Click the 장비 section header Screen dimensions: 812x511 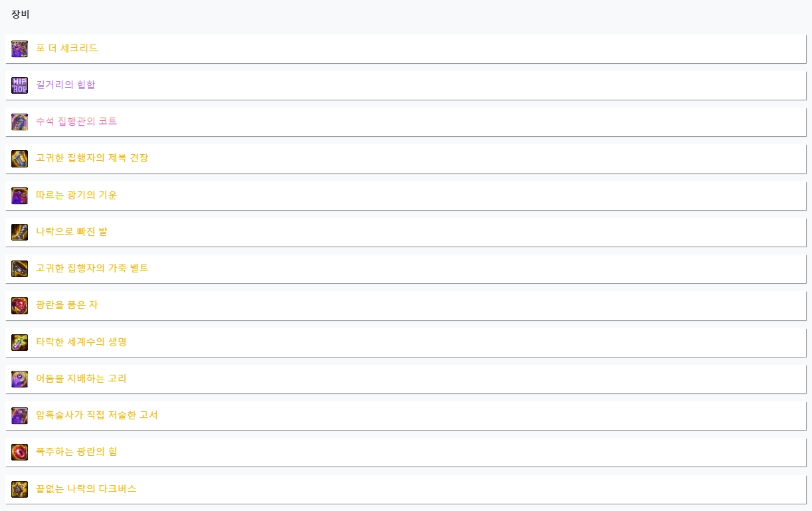click(21, 14)
